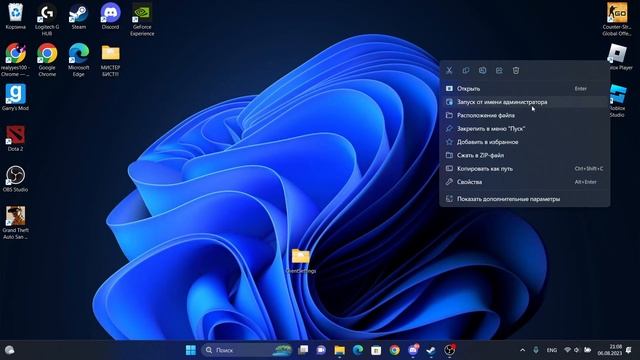Open the clock and date in the taskbar
The width and height of the screenshot is (640, 360).
coord(610,350)
